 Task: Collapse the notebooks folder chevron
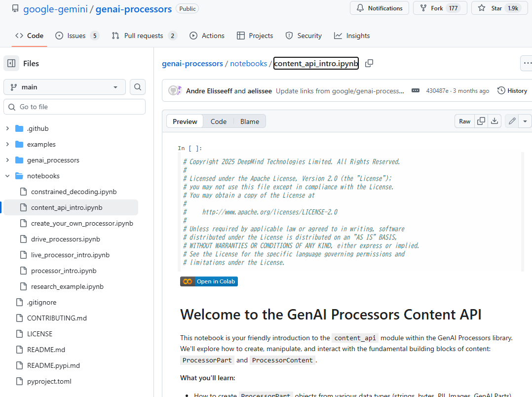7,176
